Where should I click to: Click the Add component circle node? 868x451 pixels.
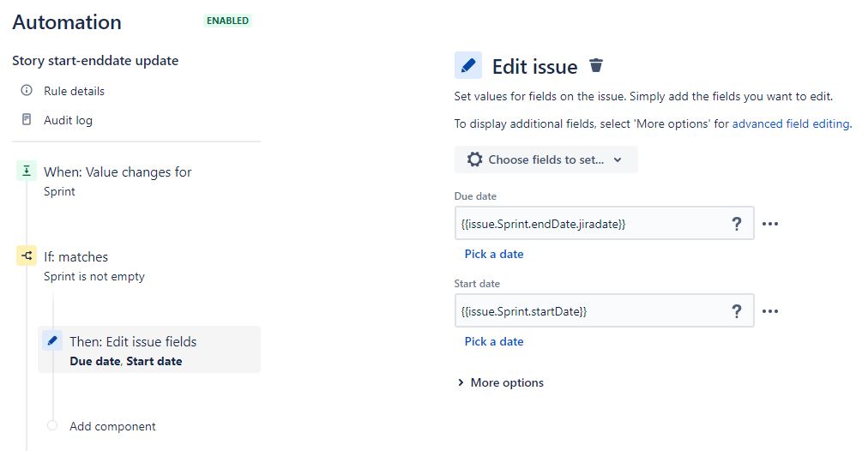[x=52, y=425]
